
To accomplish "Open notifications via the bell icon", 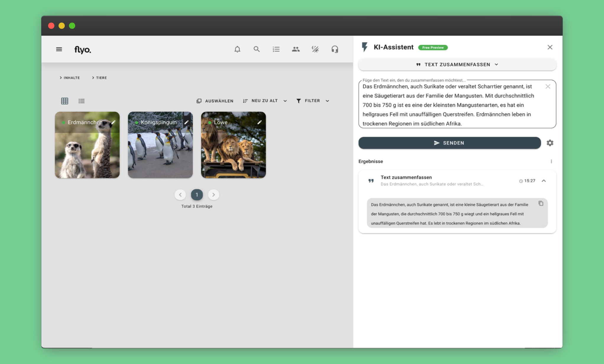I will pyautogui.click(x=237, y=49).
